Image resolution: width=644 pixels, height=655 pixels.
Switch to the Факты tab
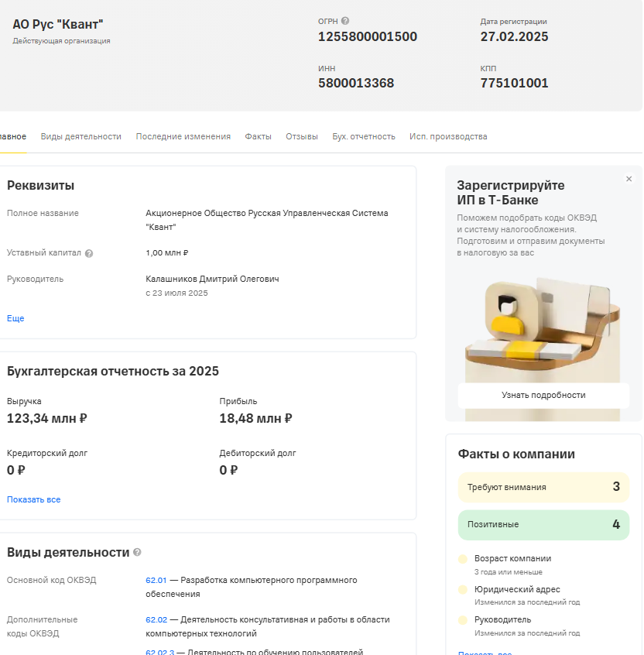pyautogui.click(x=258, y=136)
